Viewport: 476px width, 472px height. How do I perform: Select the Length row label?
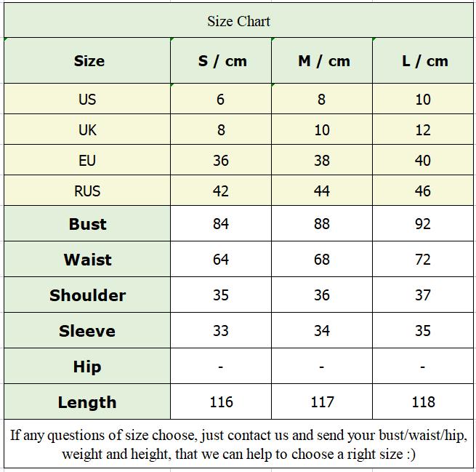(x=87, y=402)
